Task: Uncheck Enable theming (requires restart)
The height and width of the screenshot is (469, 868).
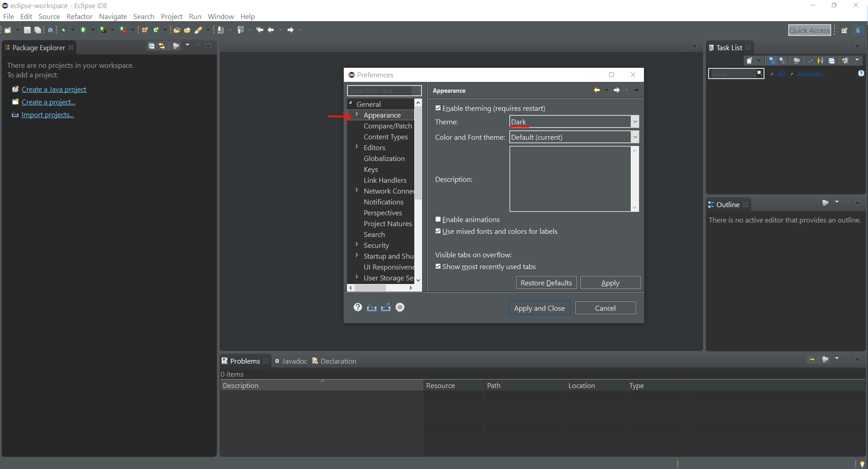Action: [438, 108]
